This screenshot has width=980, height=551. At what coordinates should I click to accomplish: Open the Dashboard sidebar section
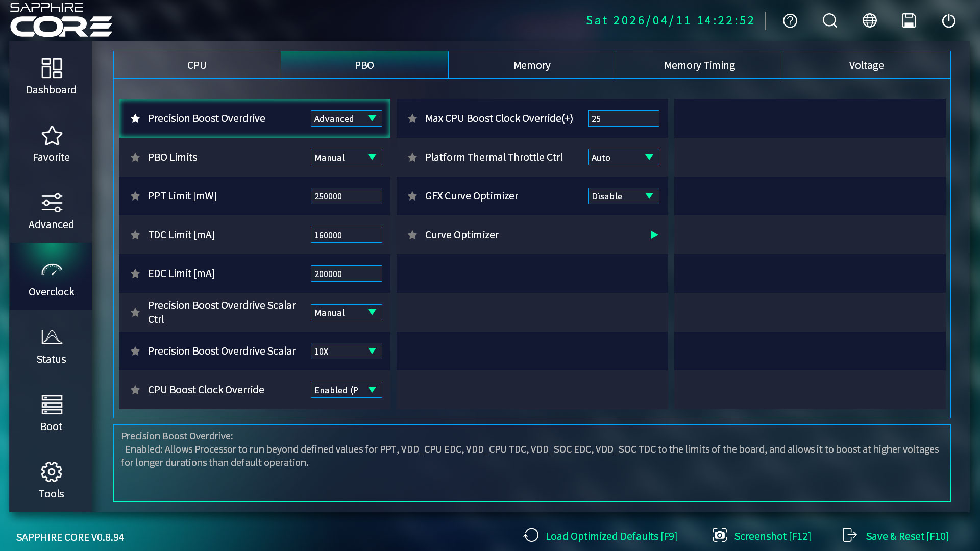pyautogui.click(x=51, y=76)
